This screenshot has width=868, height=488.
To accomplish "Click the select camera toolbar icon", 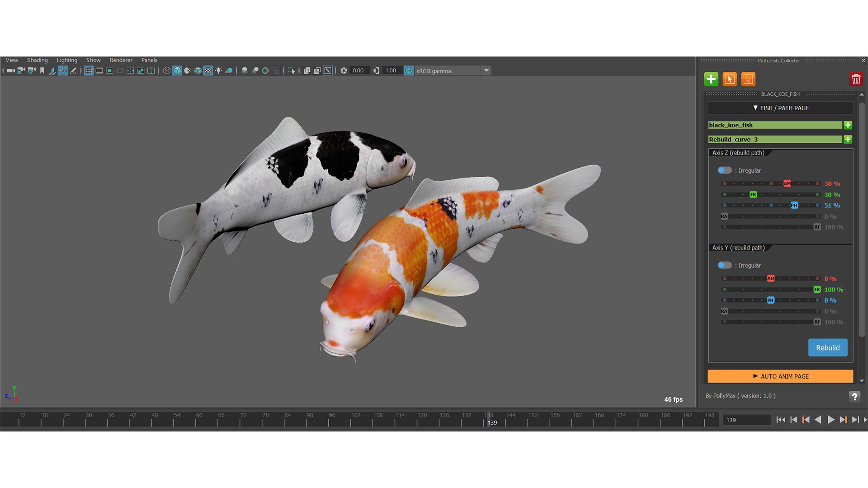I will click(x=11, y=70).
